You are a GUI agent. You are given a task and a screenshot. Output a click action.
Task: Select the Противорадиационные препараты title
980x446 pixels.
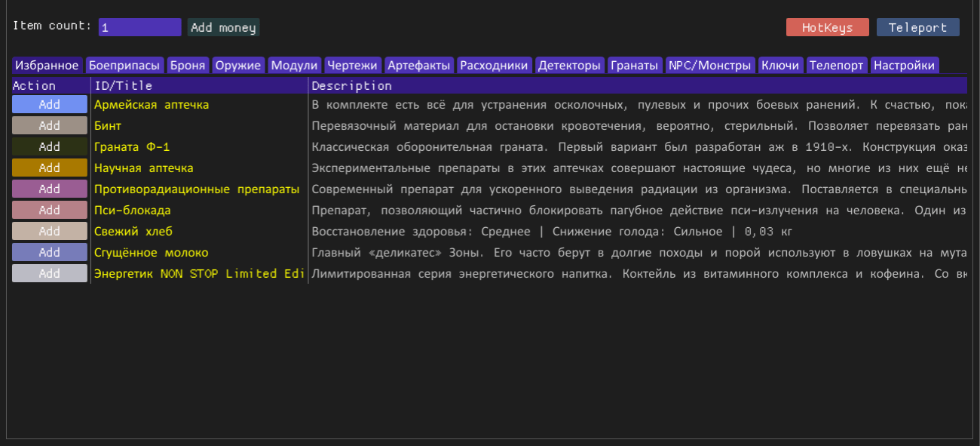point(197,189)
